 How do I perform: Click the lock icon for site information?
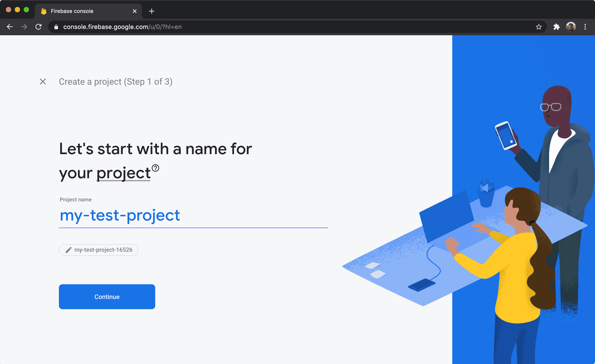[x=56, y=27]
